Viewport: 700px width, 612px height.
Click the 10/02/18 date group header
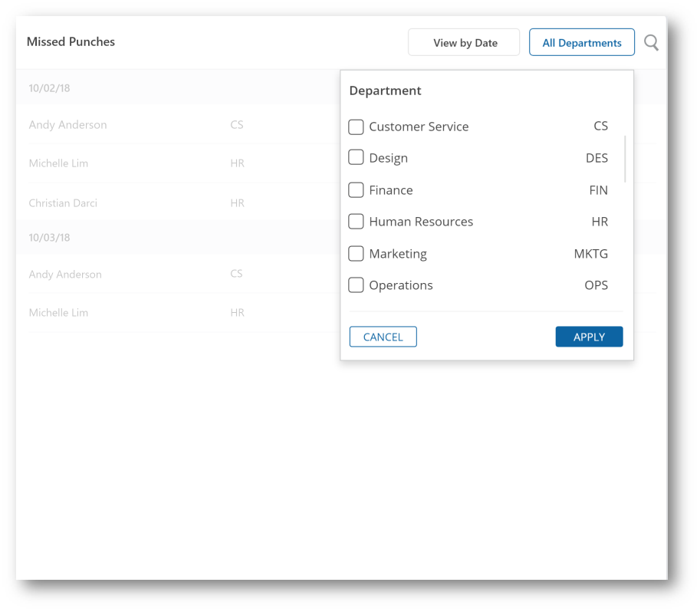pos(50,88)
